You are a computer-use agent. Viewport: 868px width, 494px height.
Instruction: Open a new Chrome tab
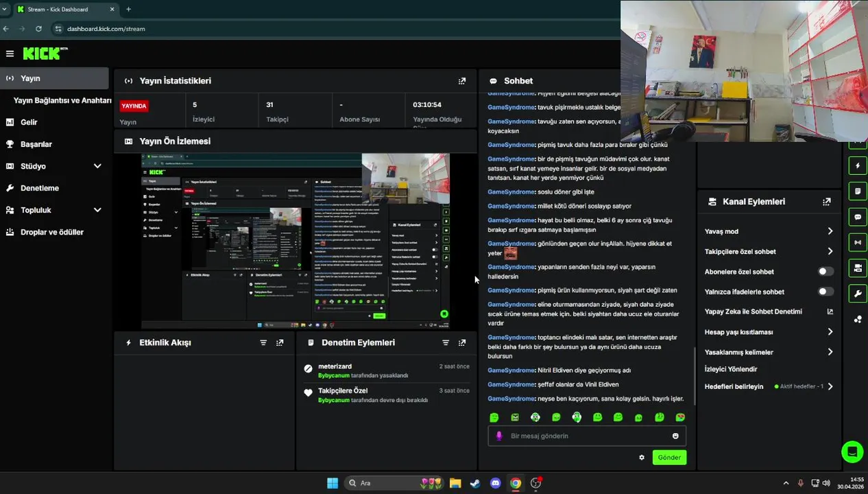[128, 9]
